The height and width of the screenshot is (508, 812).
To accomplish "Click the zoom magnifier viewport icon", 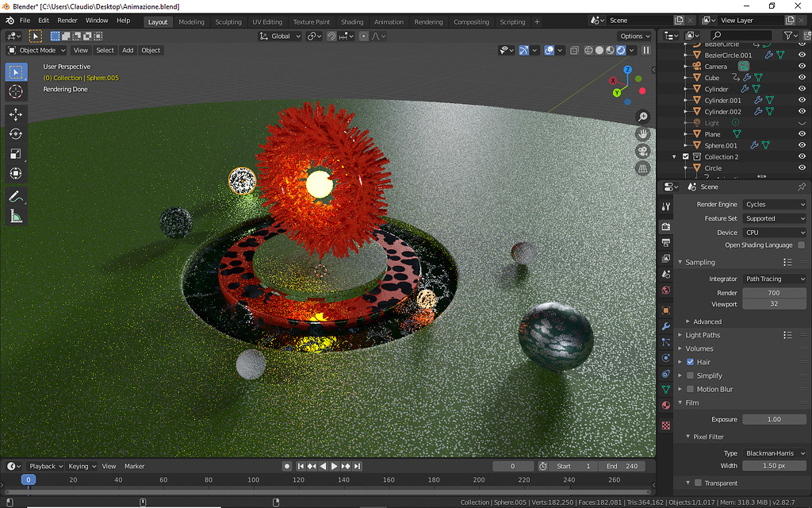I will click(642, 117).
